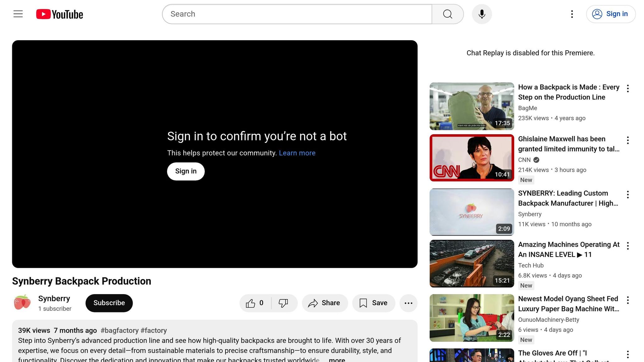Open title Ghislaine Maxwell has been granted
The image size is (644, 362).
pyautogui.click(x=569, y=144)
